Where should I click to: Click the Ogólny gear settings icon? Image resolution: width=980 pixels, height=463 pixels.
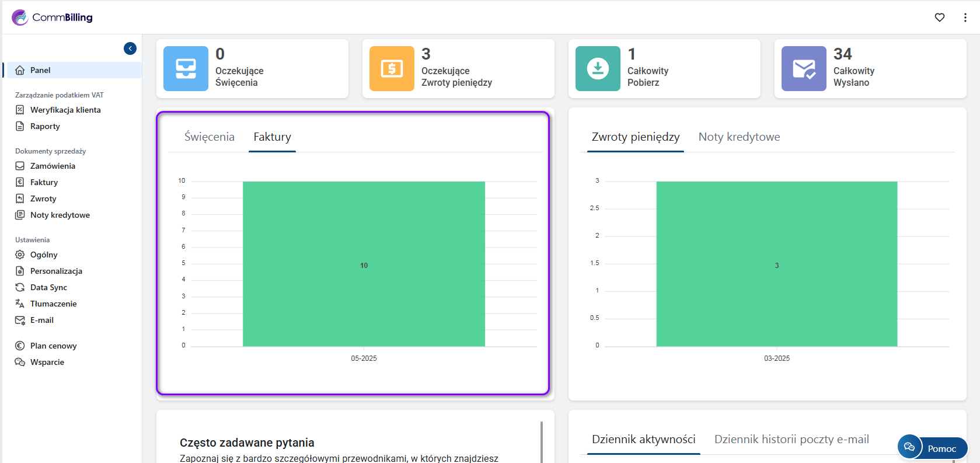coord(20,255)
